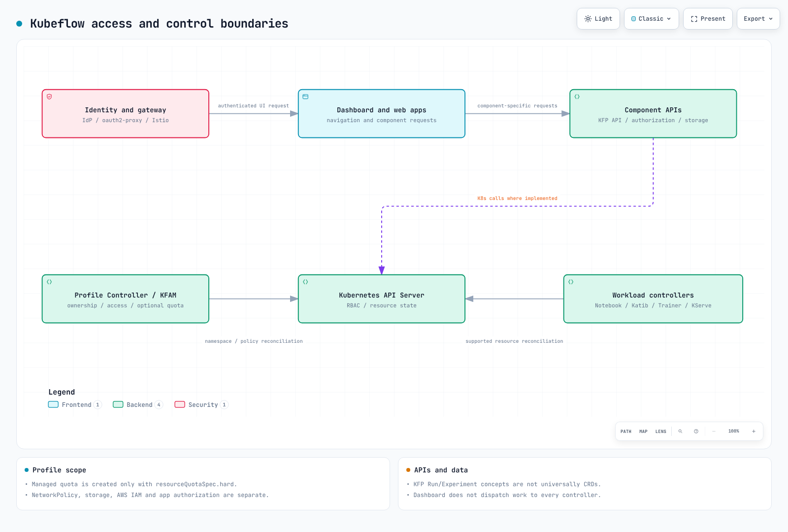This screenshot has height=532, width=788.
Task: Click the code icon on Component APIs node
Action: 577,97
